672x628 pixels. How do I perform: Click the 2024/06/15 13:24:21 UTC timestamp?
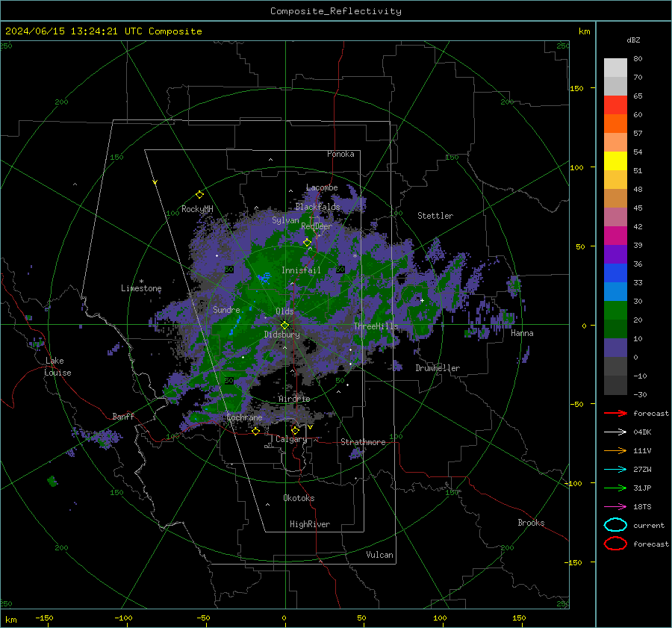68,31
